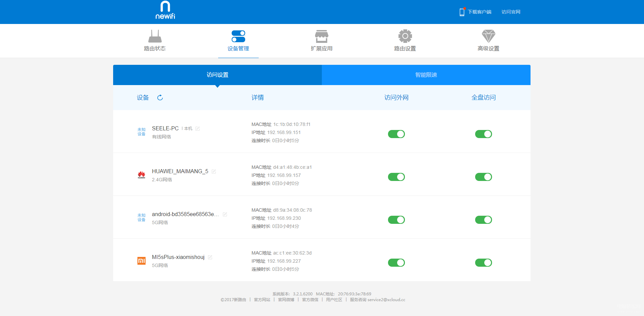The image size is (644, 316).
Task: Edit the MI5sPlus-xiaomishouj device name
Action: click(x=210, y=257)
